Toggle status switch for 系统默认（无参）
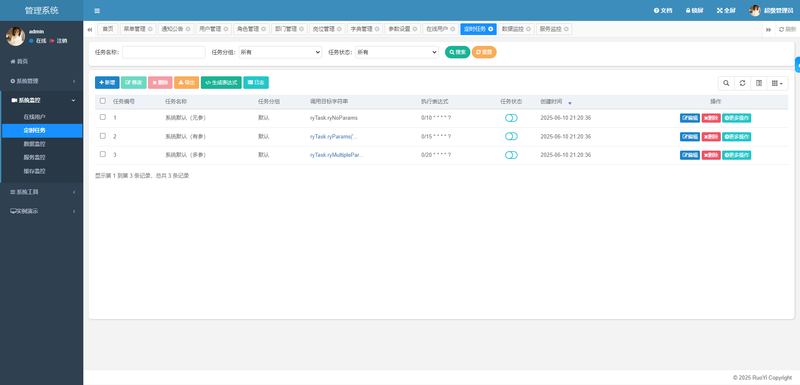 click(511, 118)
